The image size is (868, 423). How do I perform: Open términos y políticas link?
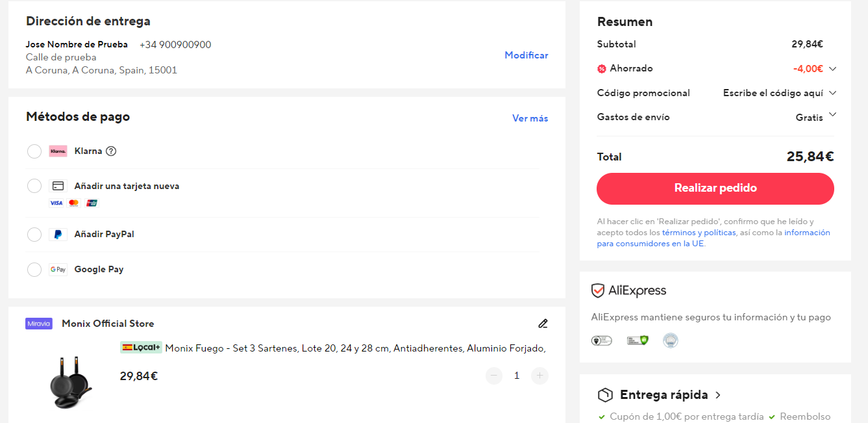point(699,233)
